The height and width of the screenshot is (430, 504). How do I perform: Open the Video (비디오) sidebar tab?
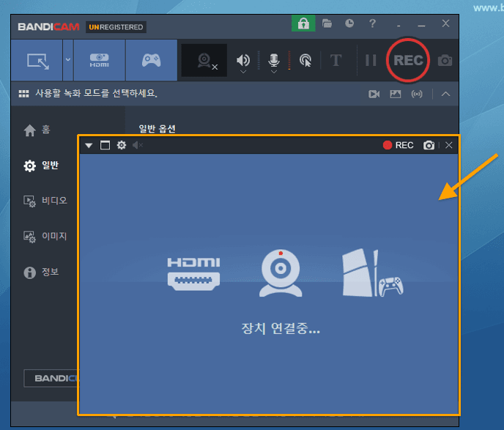[x=45, y=201]
